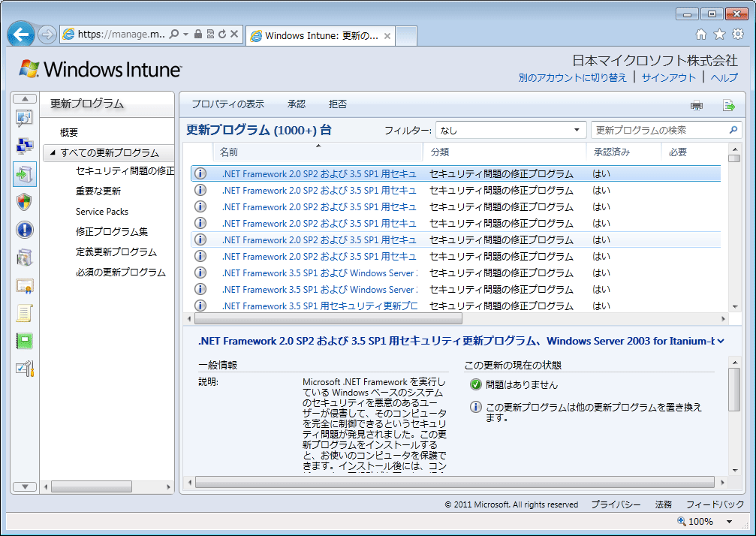756x536 pixels.
Task: Click 分類 column header
Action: pyautogui.click(x=505, y=152)
